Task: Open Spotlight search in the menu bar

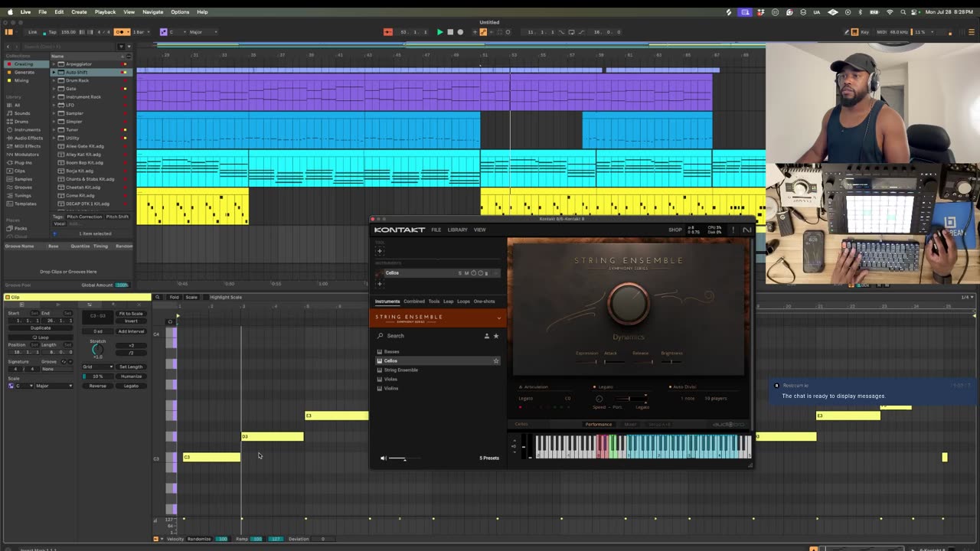Action: tap(904, 12)
